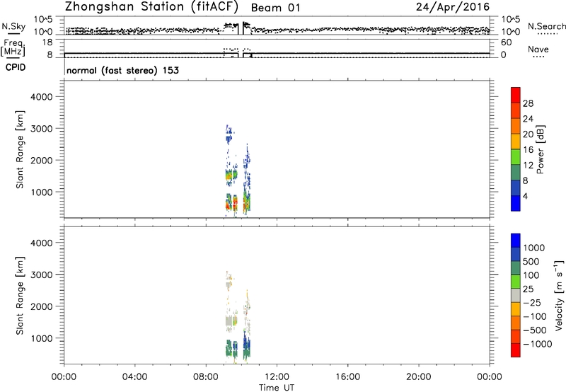Screen dimensions: 566x392
Task: Select the Beam 01 label
Action: (x=275, y=8)
